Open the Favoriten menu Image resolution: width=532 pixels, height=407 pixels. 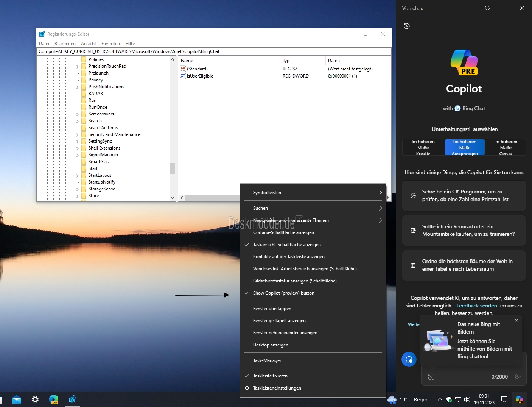[110, 44]
